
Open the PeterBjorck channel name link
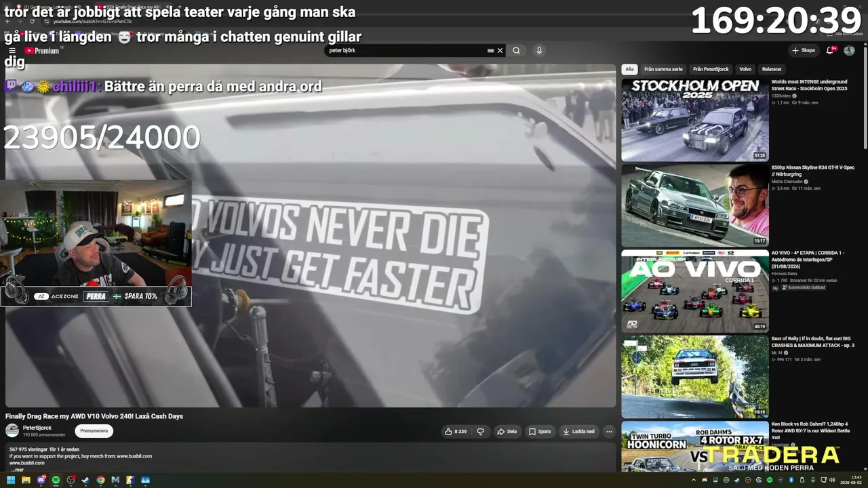click(x=37, y=428)
